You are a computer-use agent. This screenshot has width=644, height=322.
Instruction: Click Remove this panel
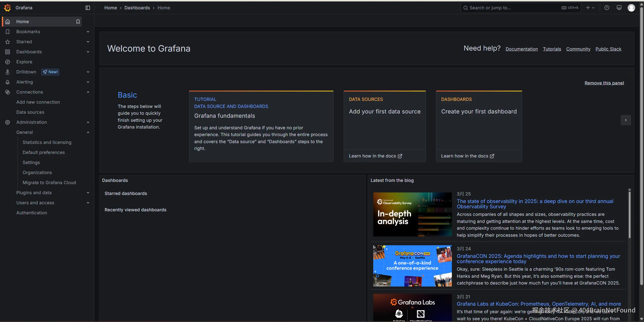(604, 83)
